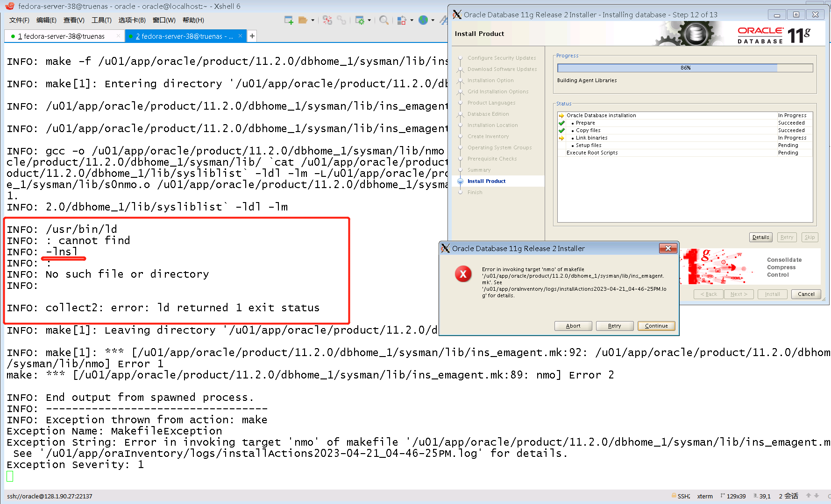Click yellow arrow beside Oracle Database installation
This screenshot has width=831, height=504.
[x=561, y=116]
